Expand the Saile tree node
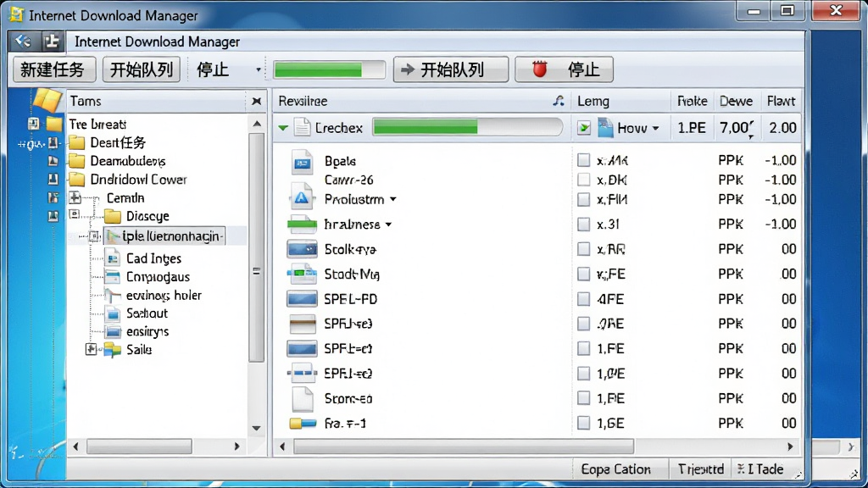The width and height of the screenshot is (868, 488). (91, 349)
